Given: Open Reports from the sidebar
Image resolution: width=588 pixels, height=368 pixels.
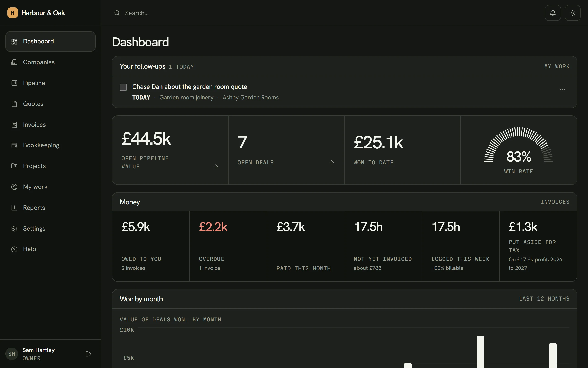Looking at the screenshot, I should 50,208.
